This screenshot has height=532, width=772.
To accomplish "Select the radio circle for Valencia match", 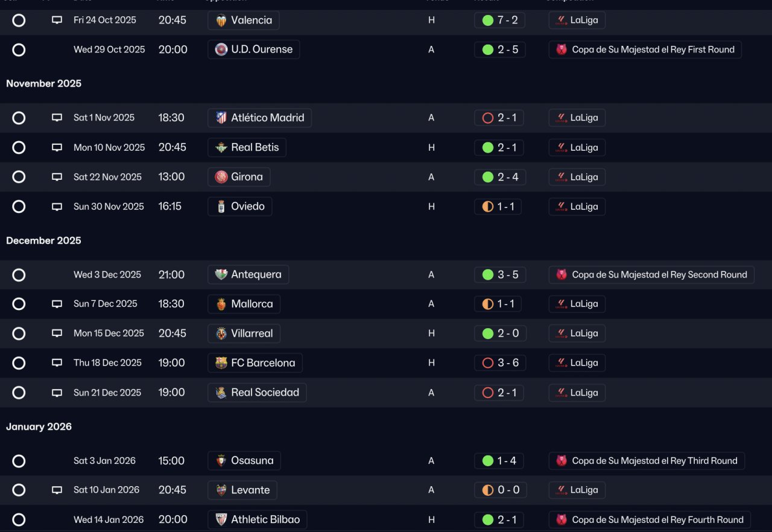I will 19,20.
